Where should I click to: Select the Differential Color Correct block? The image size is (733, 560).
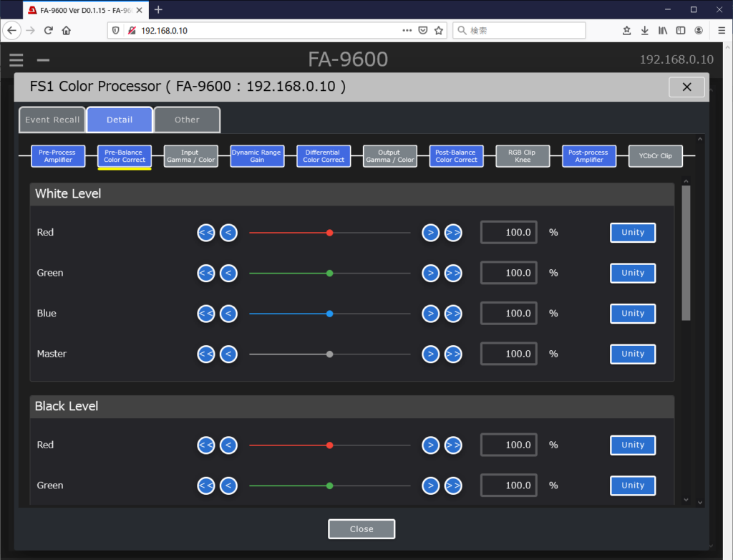click(x=324, y=156)
